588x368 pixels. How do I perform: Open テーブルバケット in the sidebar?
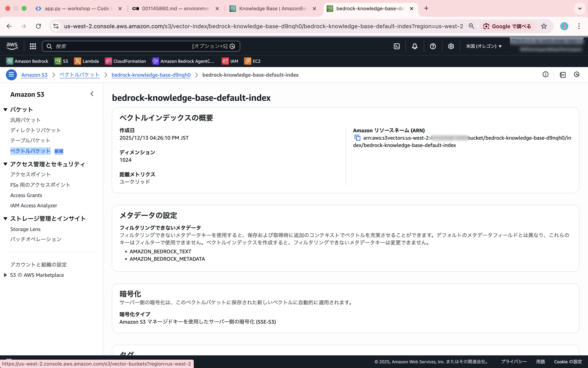pyautogui.click(x=30, y=140)
